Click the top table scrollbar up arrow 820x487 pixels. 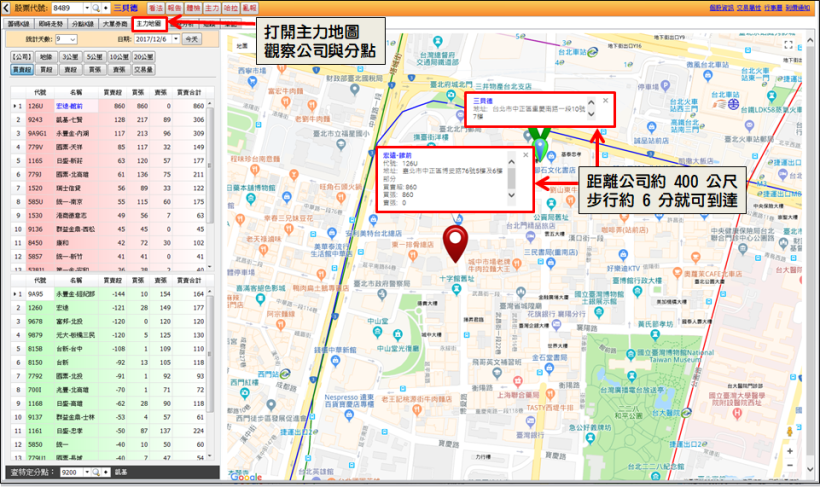point(210,104)
